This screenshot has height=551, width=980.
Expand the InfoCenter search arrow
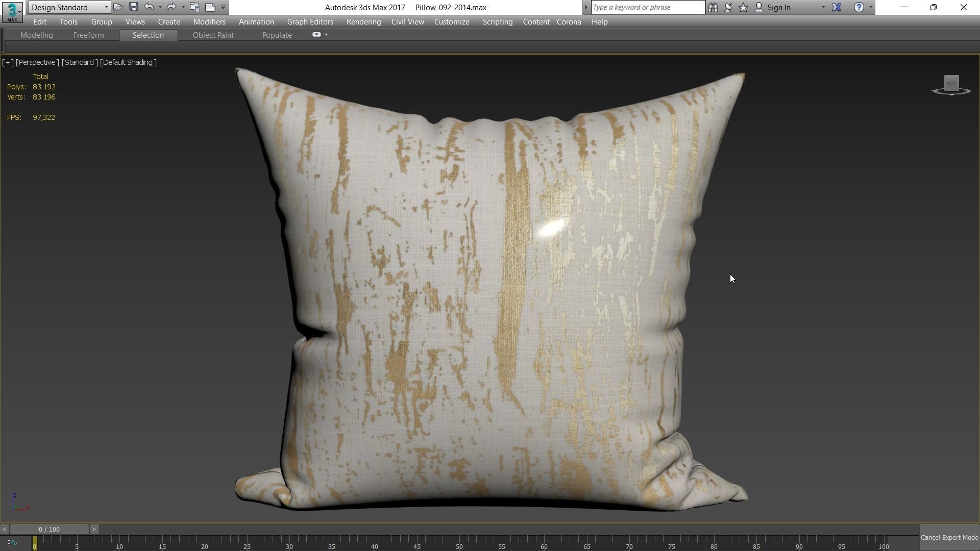pyautogui.click(x=586, y=7)
